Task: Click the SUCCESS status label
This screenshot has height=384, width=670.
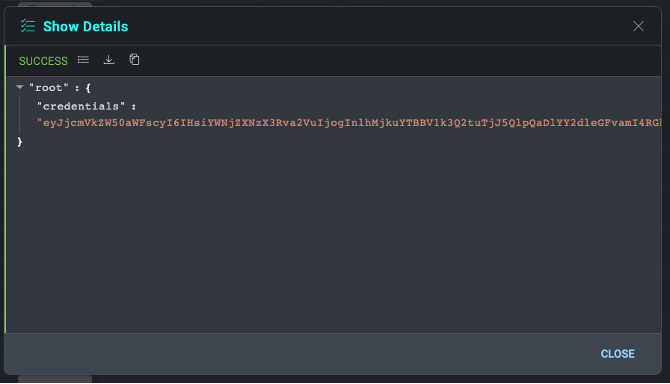Action: pyautogui.click(x=43, y=61)
